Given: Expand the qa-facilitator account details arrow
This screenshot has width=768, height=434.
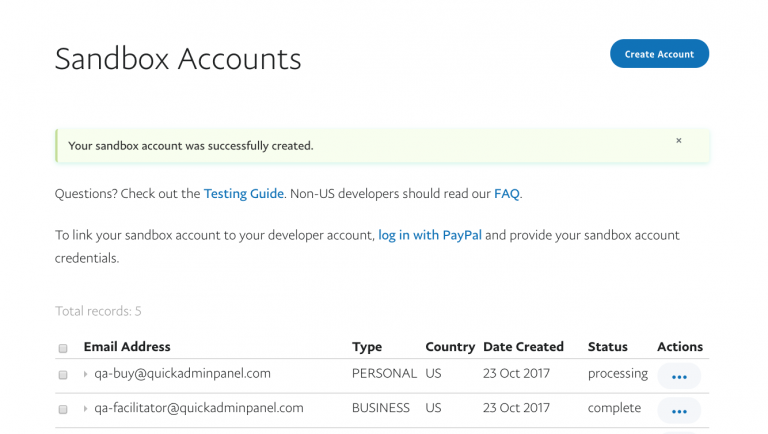Looking at the screenshot, I should pos(86,409).
